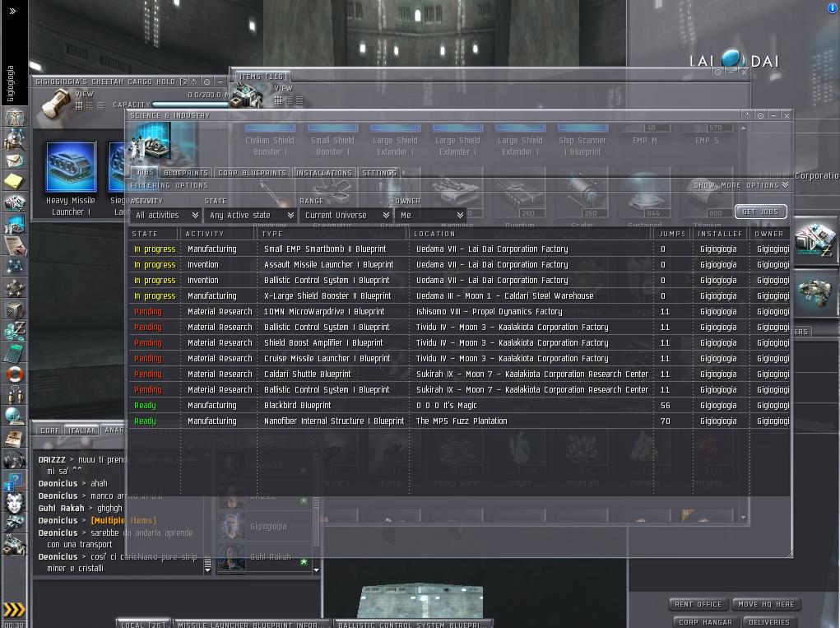Open the mail envelope icon in sidebar

tap(15, 160)
